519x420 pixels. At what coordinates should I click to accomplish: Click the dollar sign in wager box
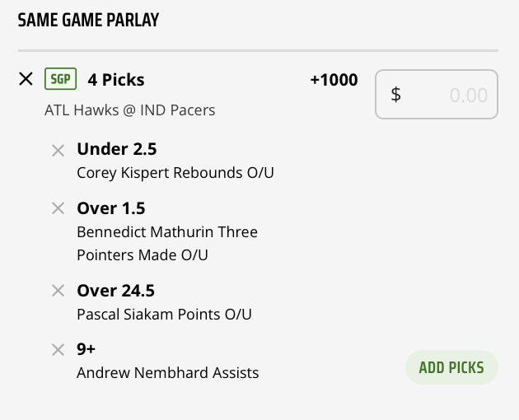(x=395, y=95)
